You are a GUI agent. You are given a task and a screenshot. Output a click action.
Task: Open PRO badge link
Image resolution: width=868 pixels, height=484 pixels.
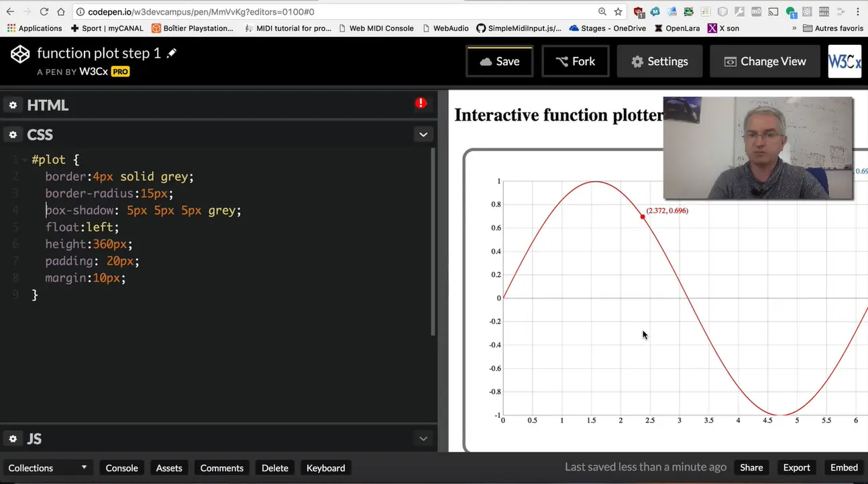click(x=120, y=71)
